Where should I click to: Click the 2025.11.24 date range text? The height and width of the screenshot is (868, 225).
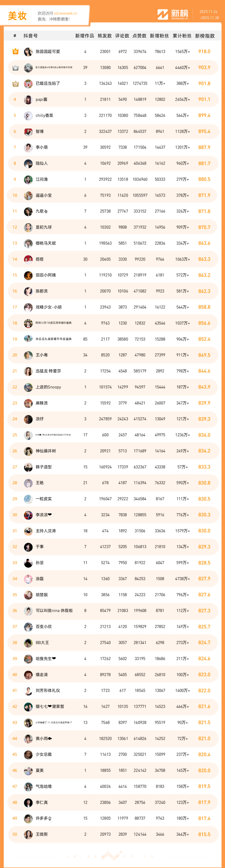(209, 12)
